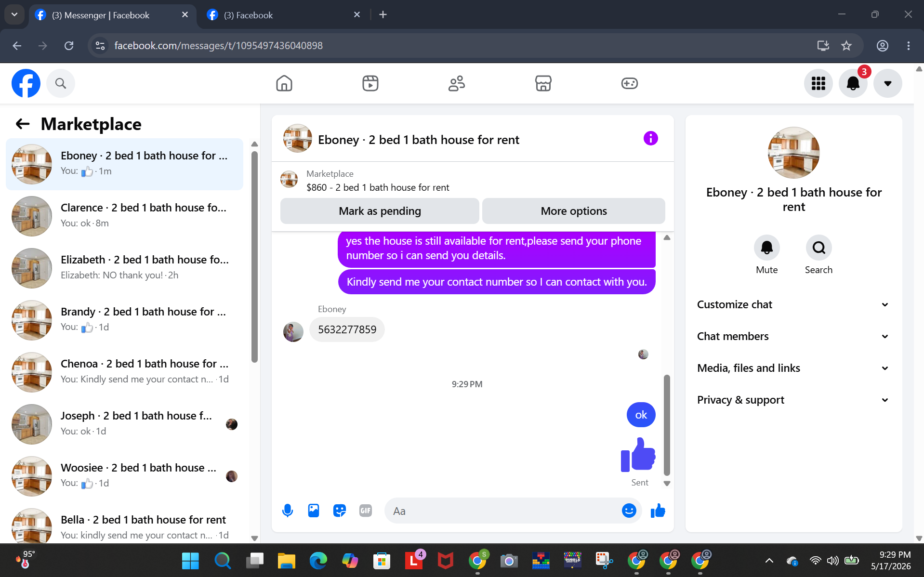Image resolution: width=924 pixels, height=577 pixels.
Task: Open the Facebook menu grid icon
Action: pos(818,83)
